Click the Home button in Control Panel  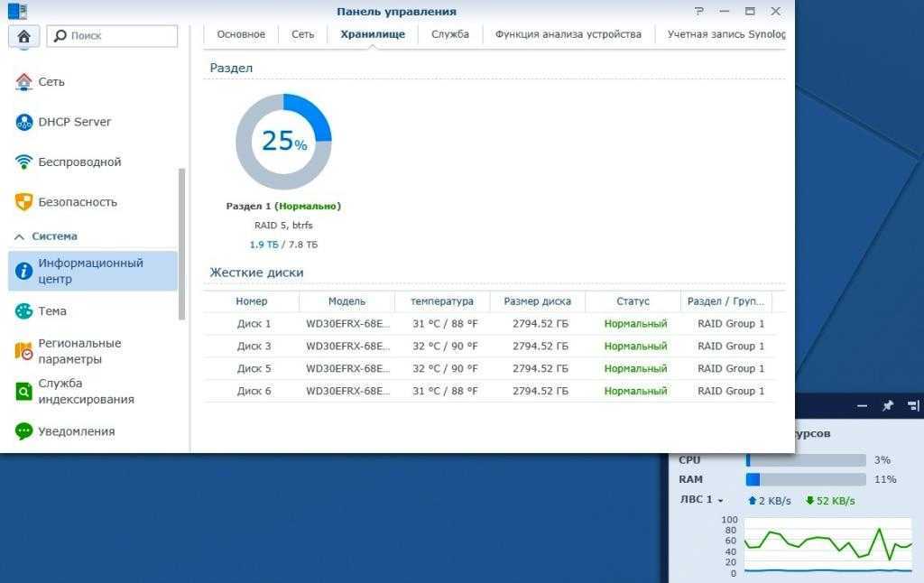23,36
